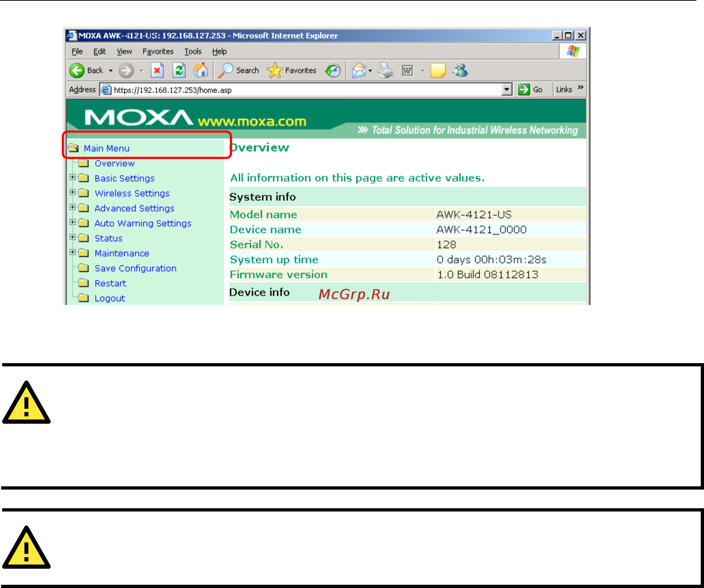
Task: Click the Logout folder icon
Action: click(x=84, y=298)
